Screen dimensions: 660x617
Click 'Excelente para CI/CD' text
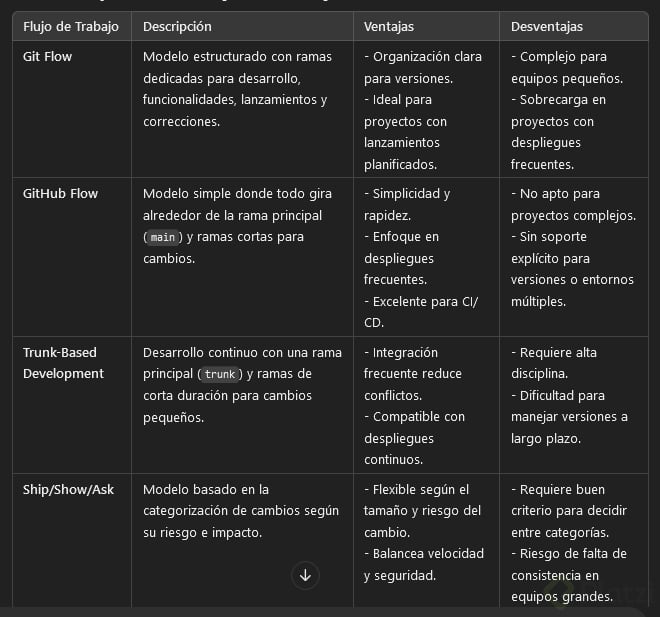(418, 311)
